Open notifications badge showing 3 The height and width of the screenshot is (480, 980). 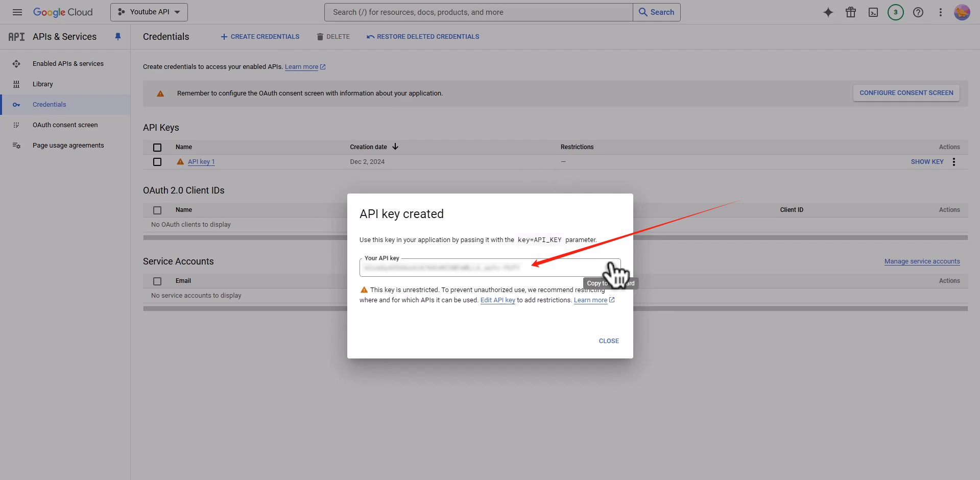pyautogui.click(x=895, y=12)
